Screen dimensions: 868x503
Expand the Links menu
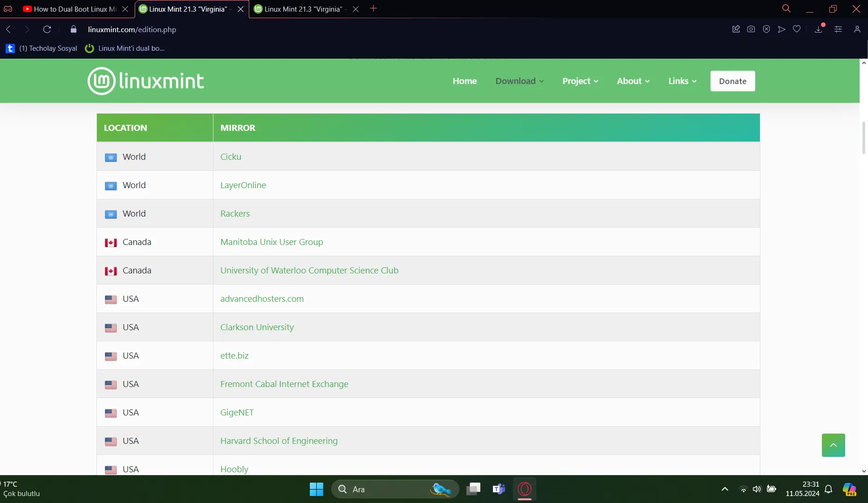click(x=682, y=81)
